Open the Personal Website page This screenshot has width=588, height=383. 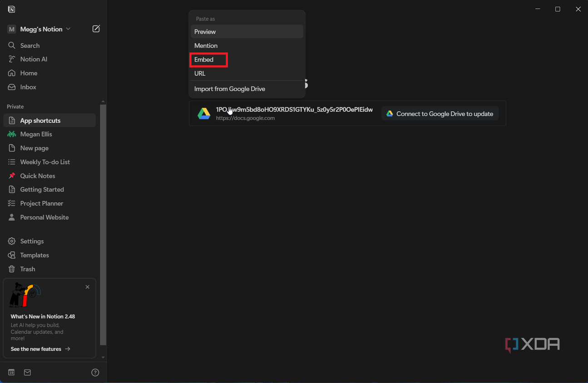49,217
